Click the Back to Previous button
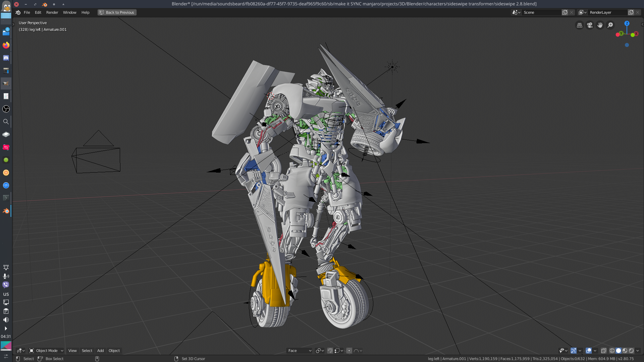This screenshot has width=644, height=362. [117, 12]
